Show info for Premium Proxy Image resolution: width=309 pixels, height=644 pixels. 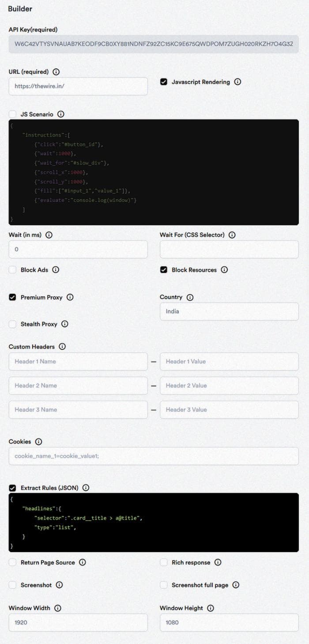[70, 297]
